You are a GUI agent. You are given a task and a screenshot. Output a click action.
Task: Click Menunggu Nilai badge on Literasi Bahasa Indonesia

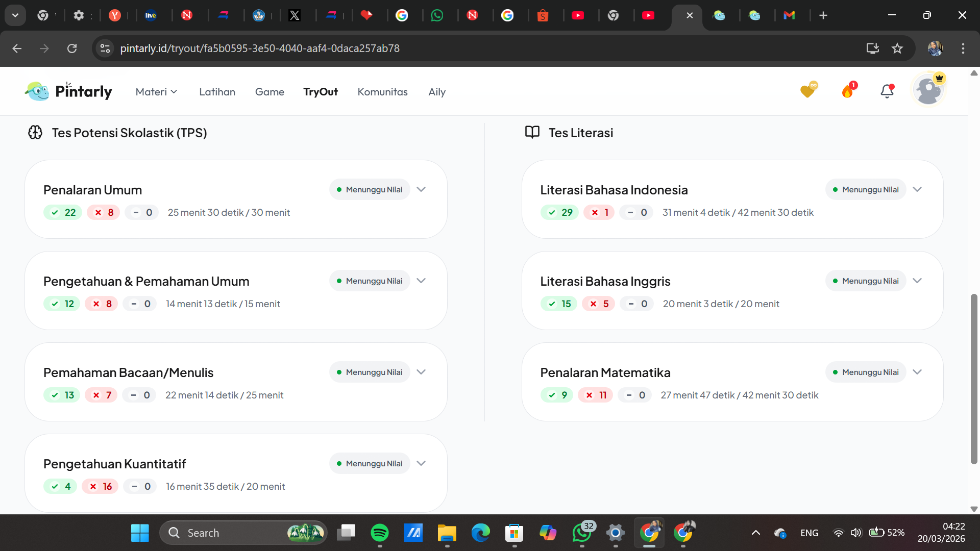pyautogui.click(x=866, y=189)
